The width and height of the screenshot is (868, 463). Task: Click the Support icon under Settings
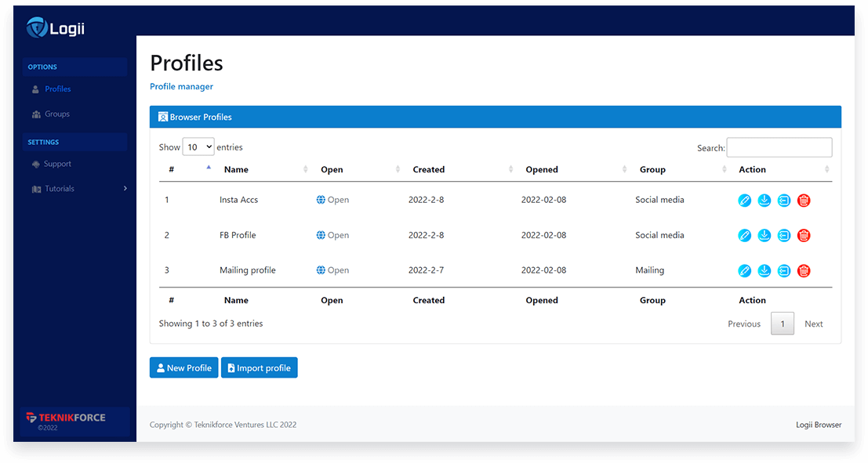[x=37, y=164]
